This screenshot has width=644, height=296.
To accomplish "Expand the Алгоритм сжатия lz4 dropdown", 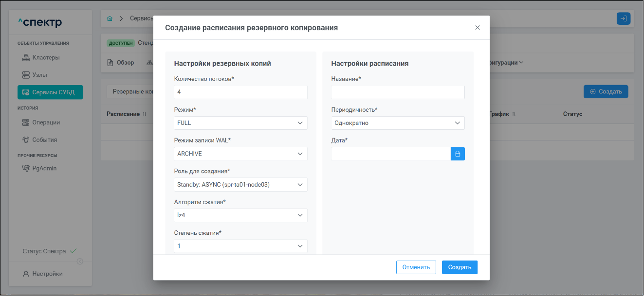I will point(240,215).
